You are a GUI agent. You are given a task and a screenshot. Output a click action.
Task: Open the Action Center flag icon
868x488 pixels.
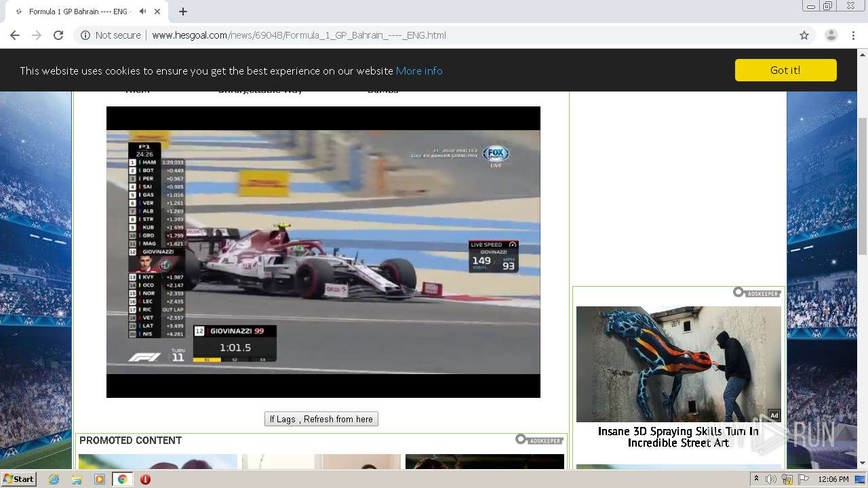tap(803, 479)
